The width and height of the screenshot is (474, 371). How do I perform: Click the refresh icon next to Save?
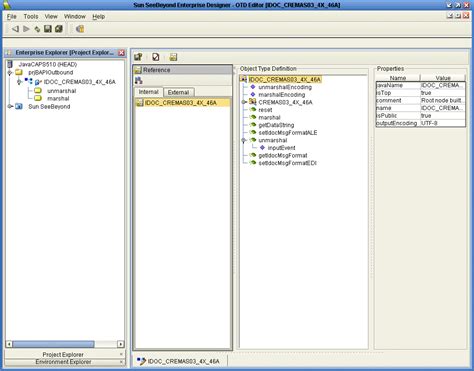click(x=37, y=29)
